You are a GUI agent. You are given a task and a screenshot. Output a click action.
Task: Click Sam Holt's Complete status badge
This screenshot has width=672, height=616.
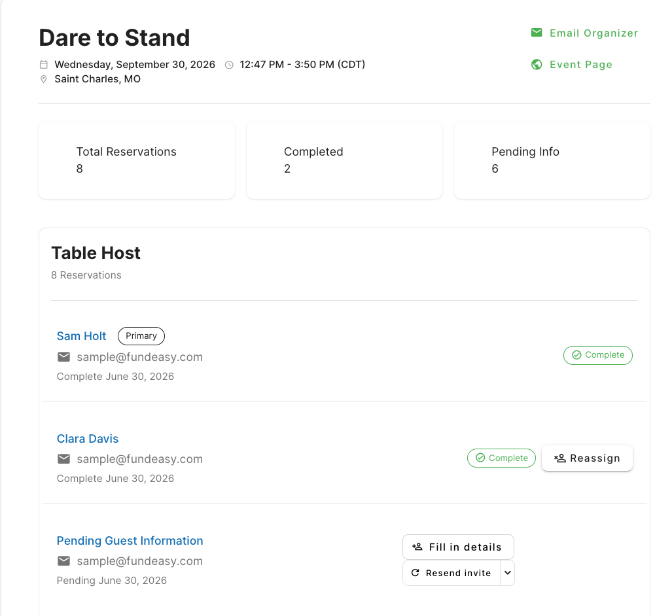coord(598,355)
